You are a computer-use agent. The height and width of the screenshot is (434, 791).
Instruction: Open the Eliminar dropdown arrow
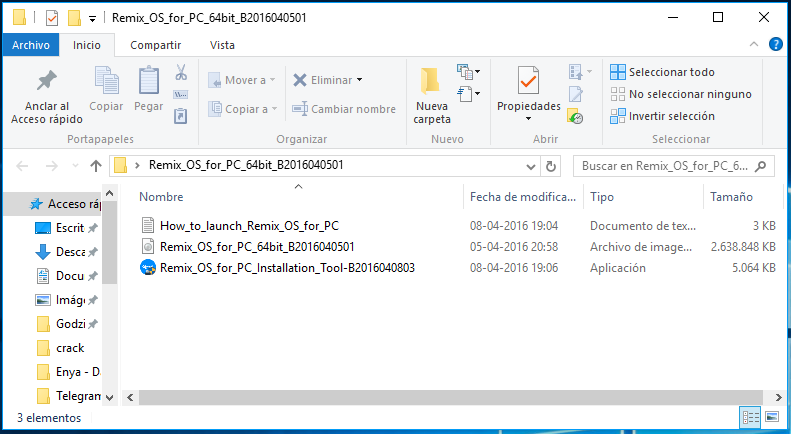point(359,80)
